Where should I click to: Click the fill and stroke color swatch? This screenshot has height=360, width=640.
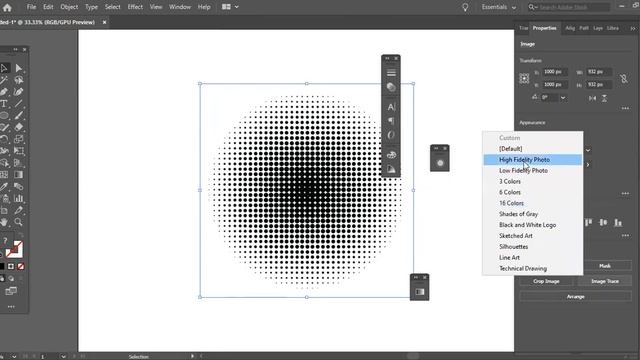pos(14,249)
